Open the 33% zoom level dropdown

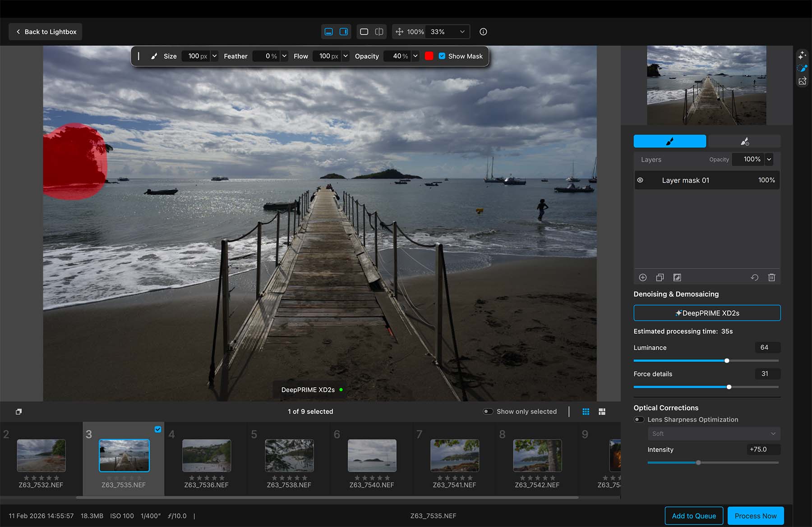tap(462, 32)
